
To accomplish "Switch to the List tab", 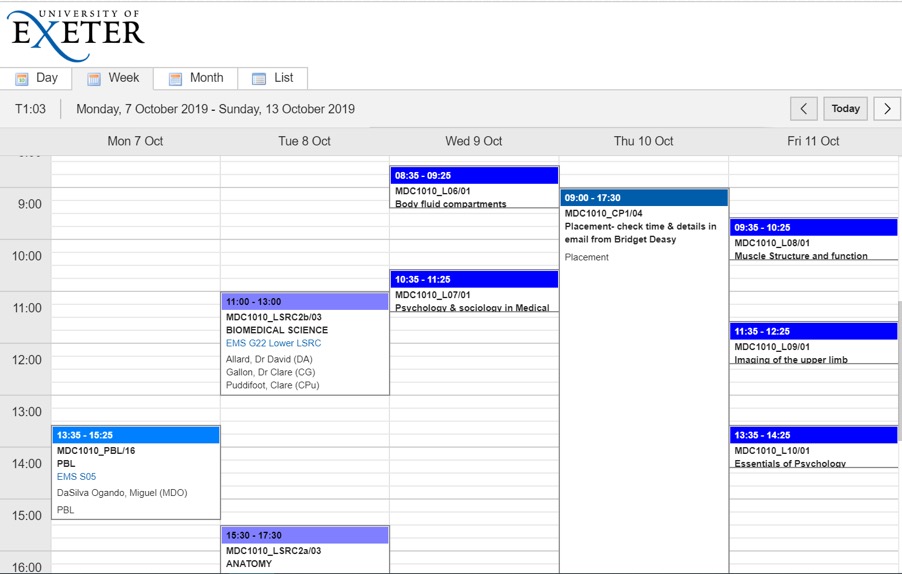I will [284, 78].
